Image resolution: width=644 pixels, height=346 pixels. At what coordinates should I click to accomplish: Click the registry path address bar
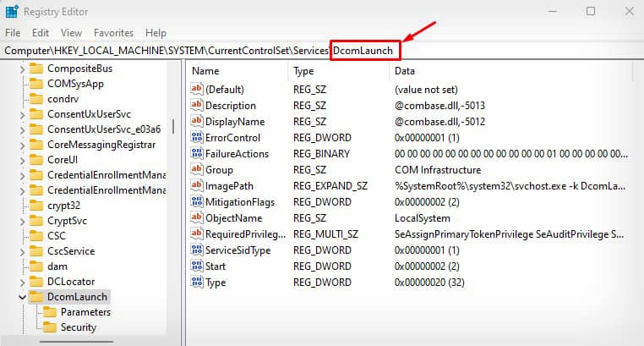click(x=322, y=51)
